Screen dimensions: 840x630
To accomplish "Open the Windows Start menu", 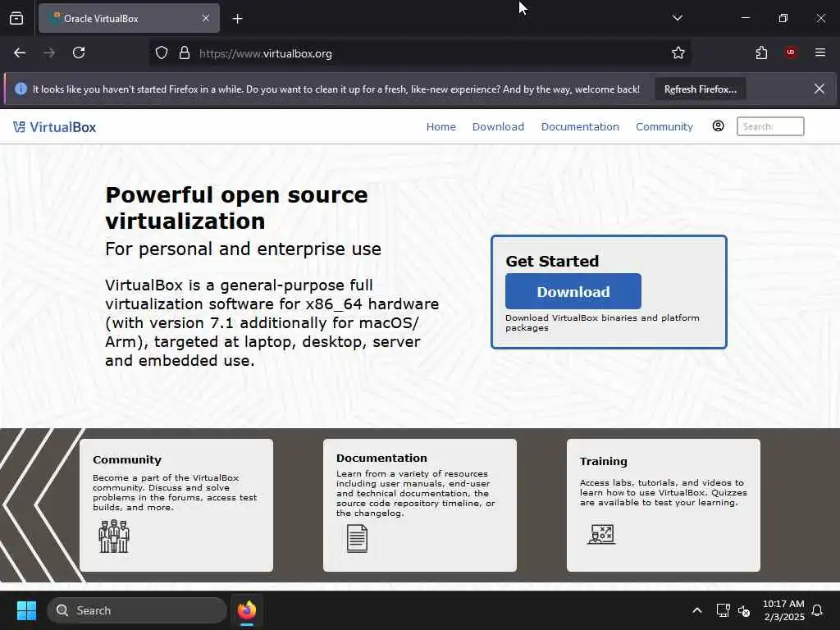I will point(26,610).
